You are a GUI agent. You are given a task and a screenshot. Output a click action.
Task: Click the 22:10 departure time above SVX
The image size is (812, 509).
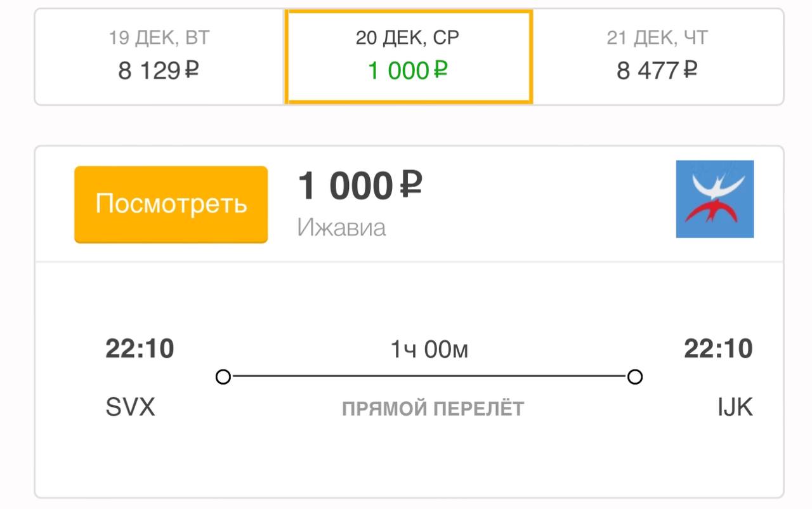(140, 348)
